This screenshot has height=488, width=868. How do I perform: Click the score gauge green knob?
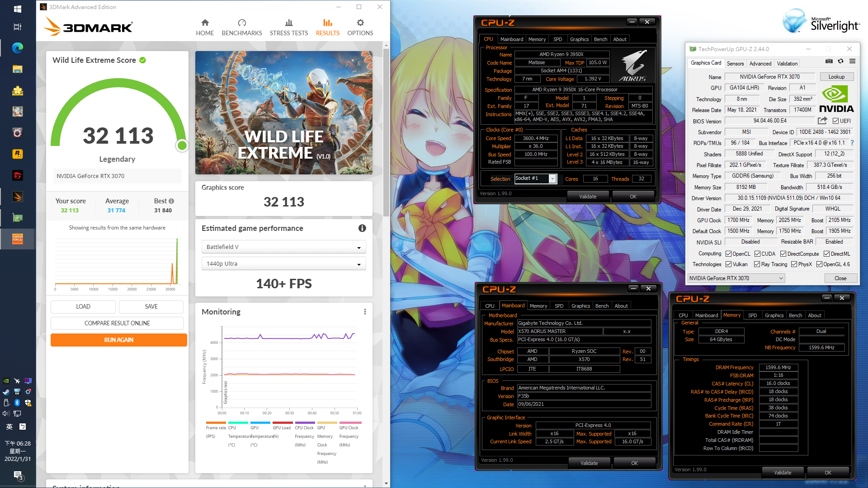pyautogui.click(x=182, y=145)
